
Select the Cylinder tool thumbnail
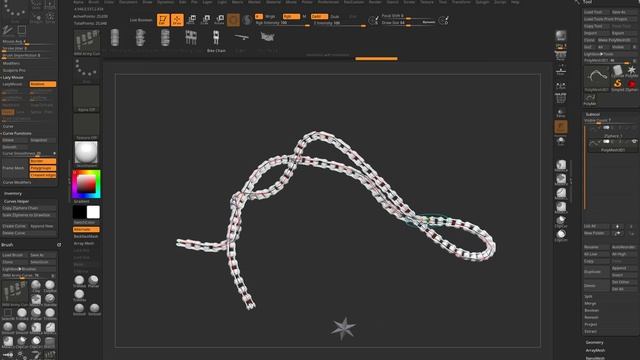(618, 71)
